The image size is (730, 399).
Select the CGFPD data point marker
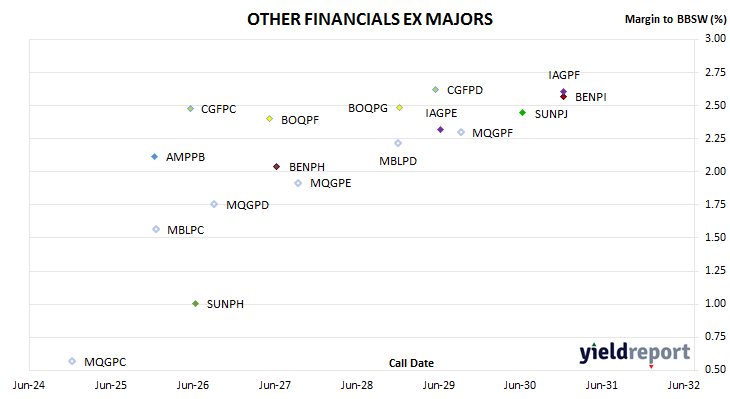click(x=435, y=89)
